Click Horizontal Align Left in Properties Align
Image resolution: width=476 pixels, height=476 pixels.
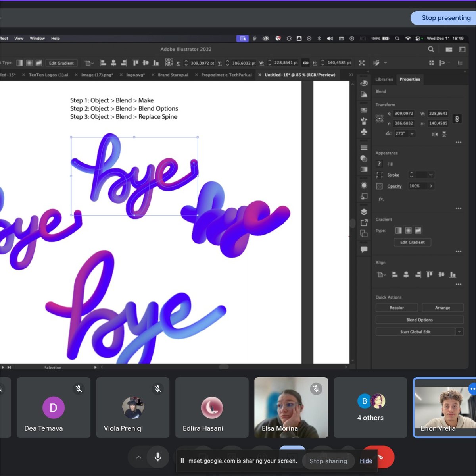point(394,274)
